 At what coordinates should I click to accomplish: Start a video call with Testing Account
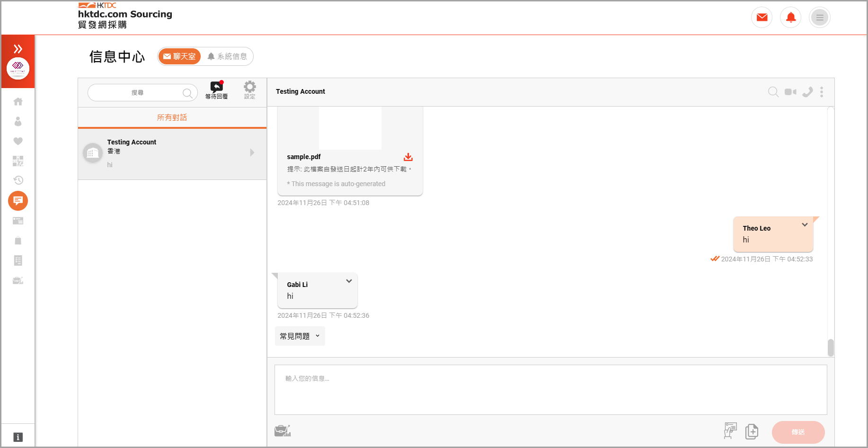[x=790, y=92]
